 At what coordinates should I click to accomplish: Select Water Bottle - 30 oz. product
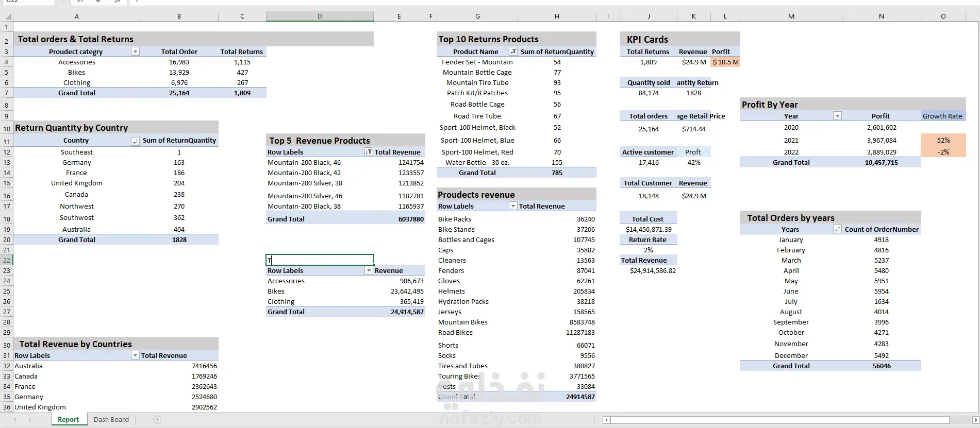click(477, 162)
